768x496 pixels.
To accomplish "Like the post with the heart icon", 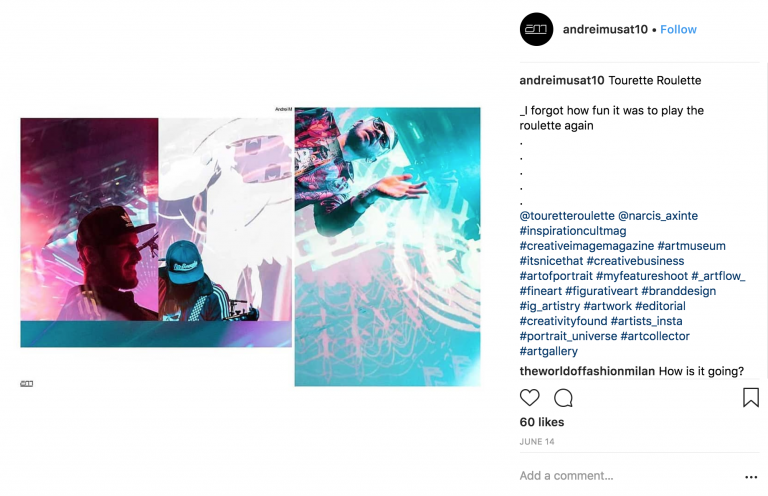I will click(529, 398).
